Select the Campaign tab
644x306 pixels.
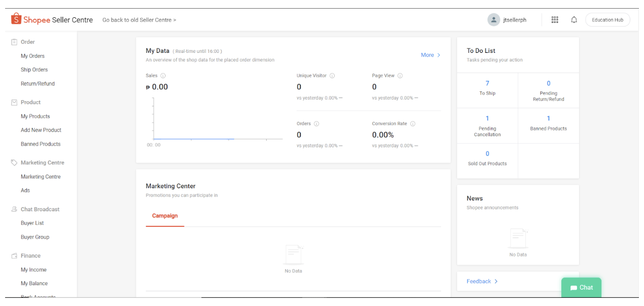165,216
